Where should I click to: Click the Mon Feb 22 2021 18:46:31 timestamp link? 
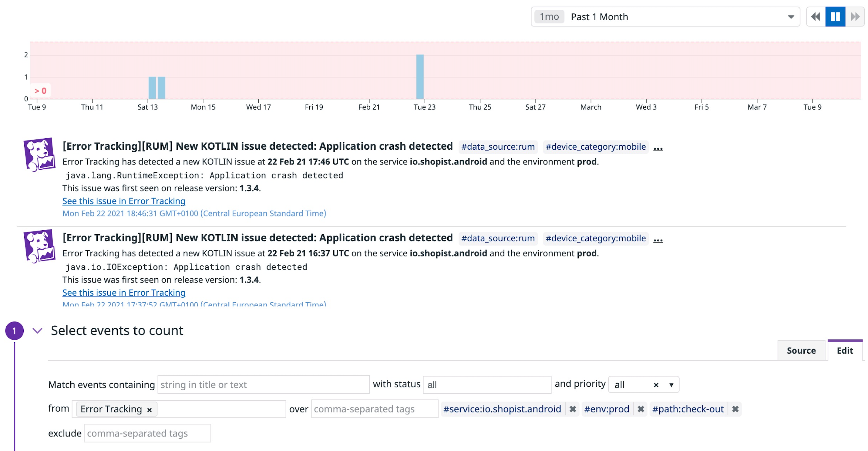click(x=194, y=213)
